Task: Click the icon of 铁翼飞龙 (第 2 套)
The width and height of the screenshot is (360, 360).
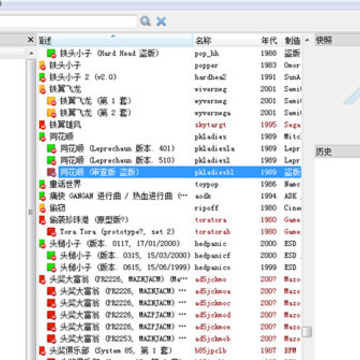Action: click(51, 113)
